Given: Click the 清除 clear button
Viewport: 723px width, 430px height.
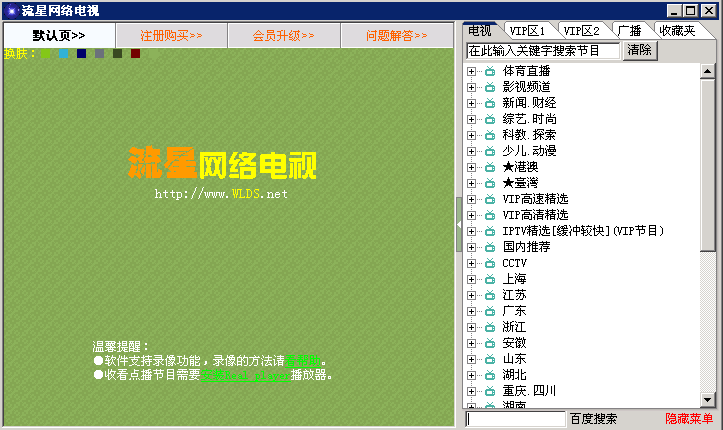Looking at the screenshot, I should point(640,50).
